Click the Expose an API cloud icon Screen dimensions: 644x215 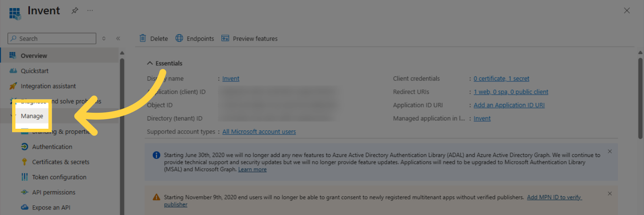click(25, 207)
